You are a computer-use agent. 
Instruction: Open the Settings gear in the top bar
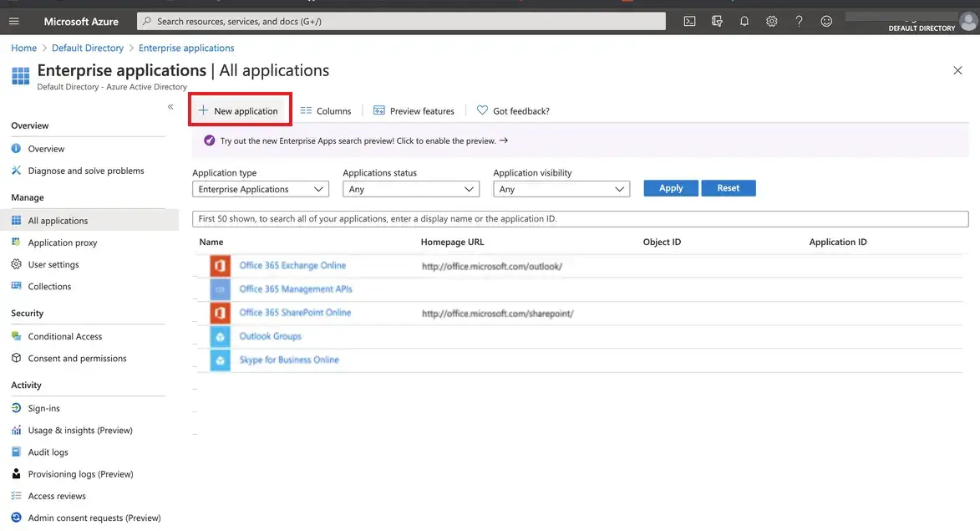point(771,20)
